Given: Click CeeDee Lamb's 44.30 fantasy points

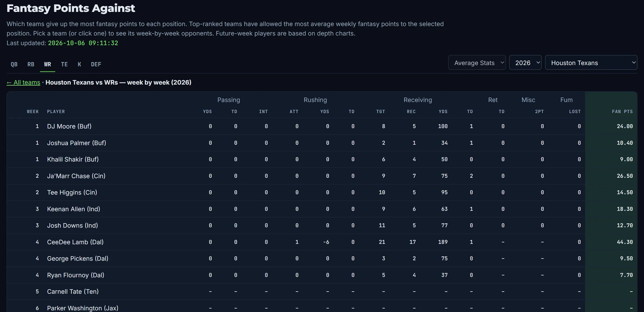Looking at the screenshot, I should coord(625,242).
